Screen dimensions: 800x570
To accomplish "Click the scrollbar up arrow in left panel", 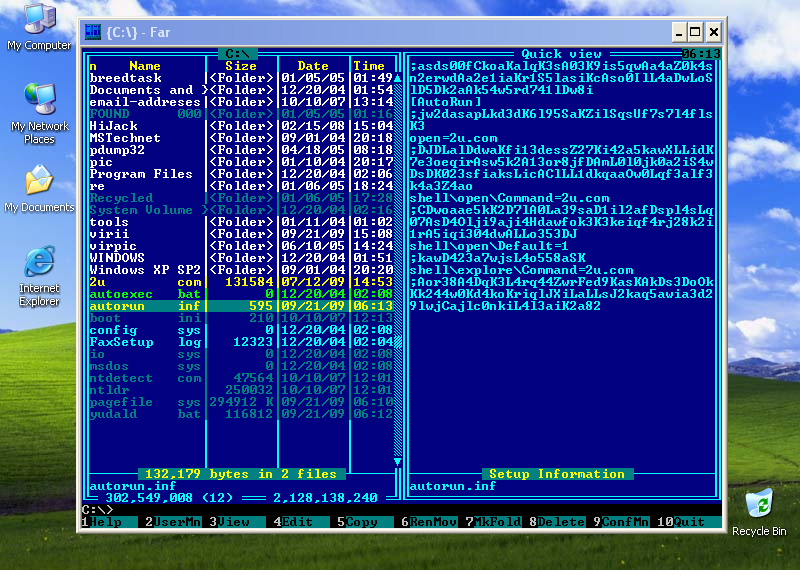I will [397, 78].
